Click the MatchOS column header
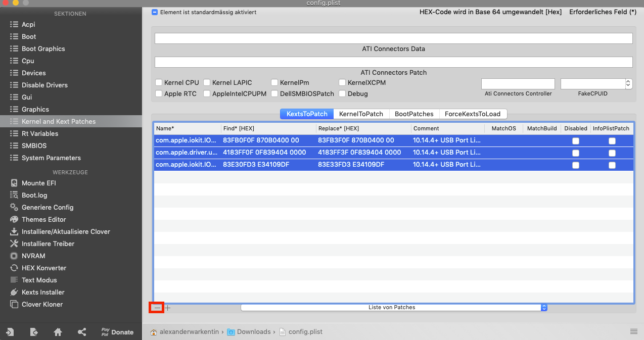 pyautogui.click(x=503, y=128)
